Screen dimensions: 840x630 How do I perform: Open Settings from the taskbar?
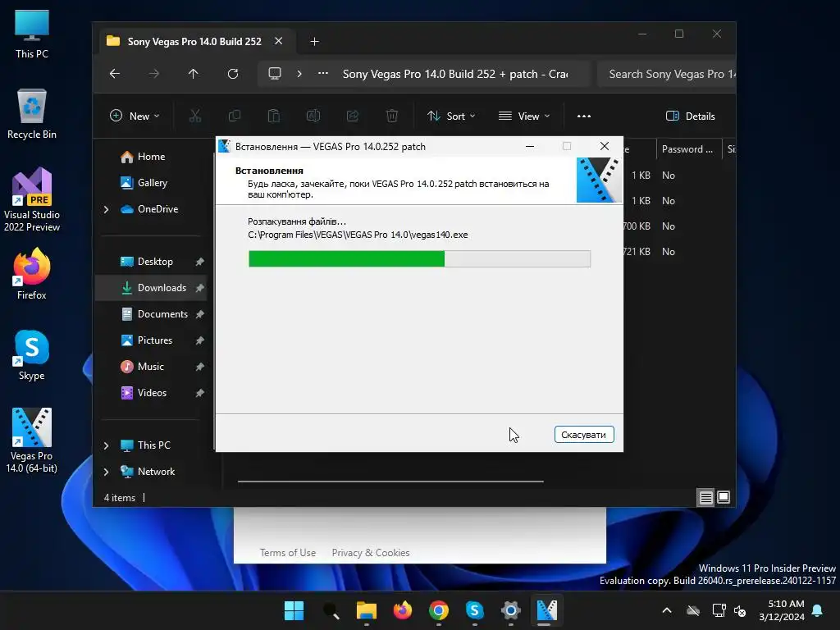coord(511,610)
